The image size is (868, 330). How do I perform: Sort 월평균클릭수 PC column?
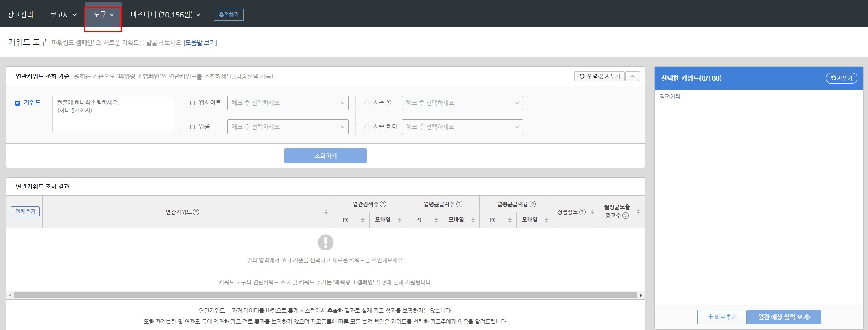[436, 220]
